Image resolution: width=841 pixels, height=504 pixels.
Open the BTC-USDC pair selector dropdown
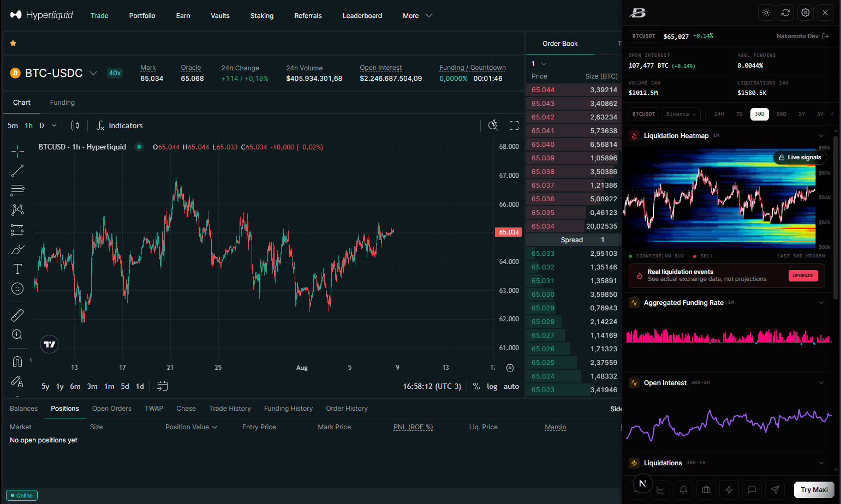[x=93, y=73]
